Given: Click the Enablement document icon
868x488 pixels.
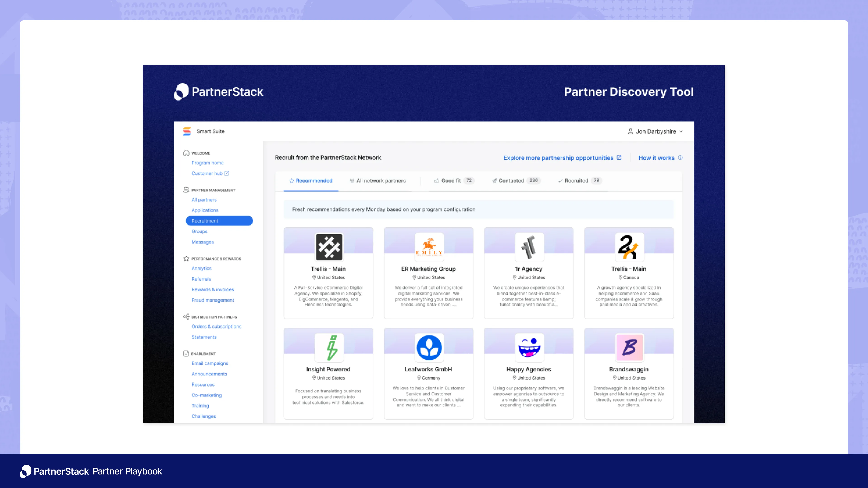Looking at the screenshot, I should click(x=186, y=353).
